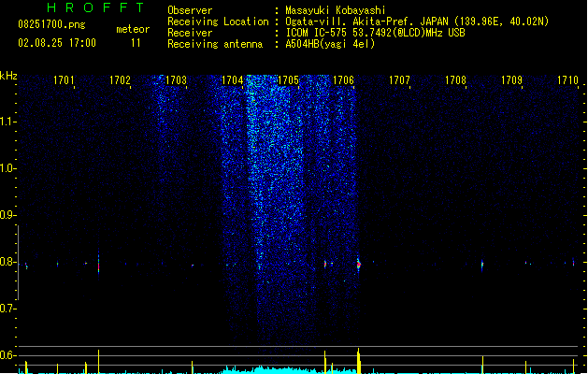Click the 0.9 kHz axis label

pos(7,215)
